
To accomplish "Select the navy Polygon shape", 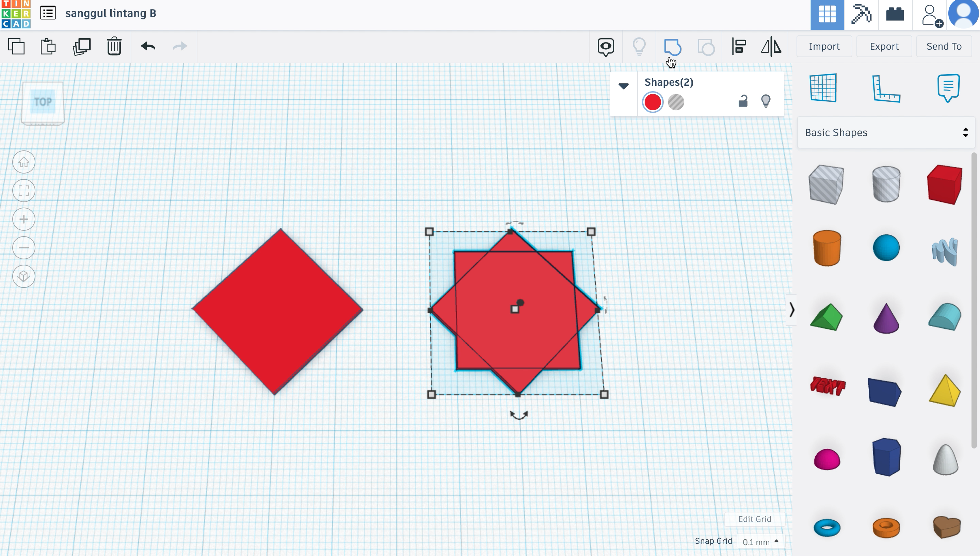I will click(886, 457).
